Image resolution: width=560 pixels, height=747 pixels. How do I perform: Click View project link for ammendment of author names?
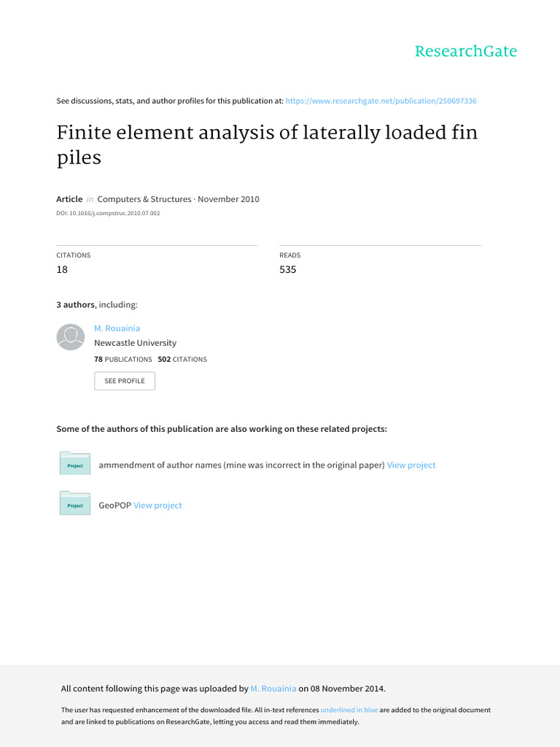click(x=411, y=465)
